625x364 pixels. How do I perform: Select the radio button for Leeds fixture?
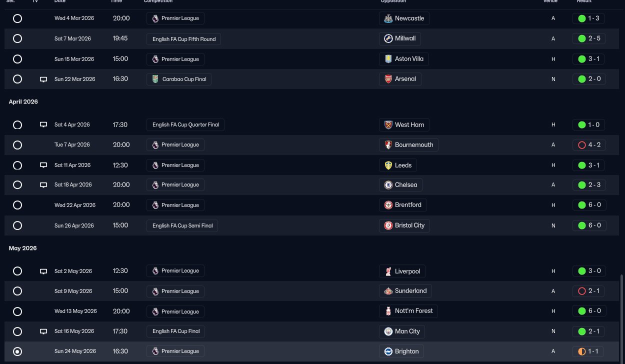coord(17,165)
